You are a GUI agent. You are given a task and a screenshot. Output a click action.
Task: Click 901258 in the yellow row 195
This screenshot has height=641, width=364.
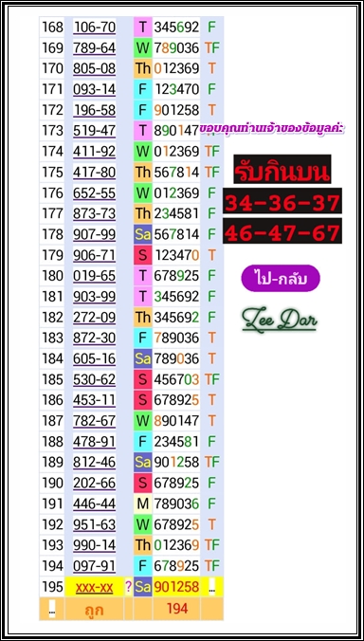coord(176,587)
